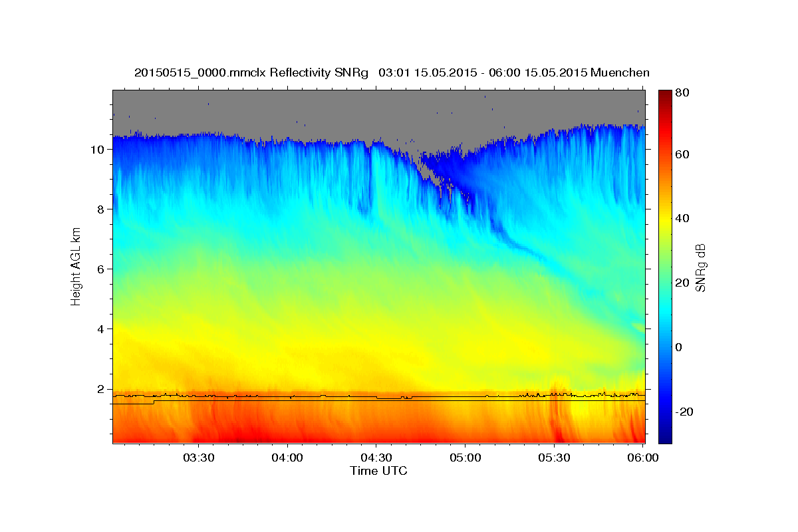
Task: Click the height tick label 10
Action: 99,150
